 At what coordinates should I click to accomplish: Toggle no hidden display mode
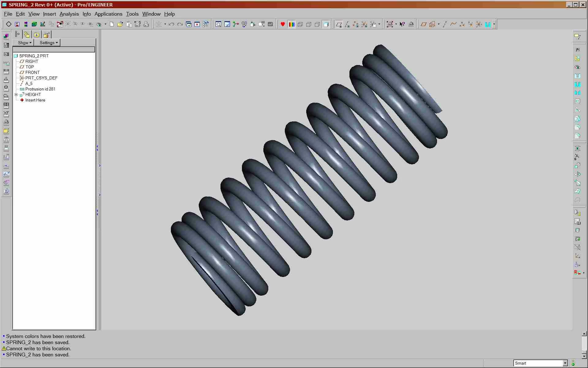tap(317, 24)
